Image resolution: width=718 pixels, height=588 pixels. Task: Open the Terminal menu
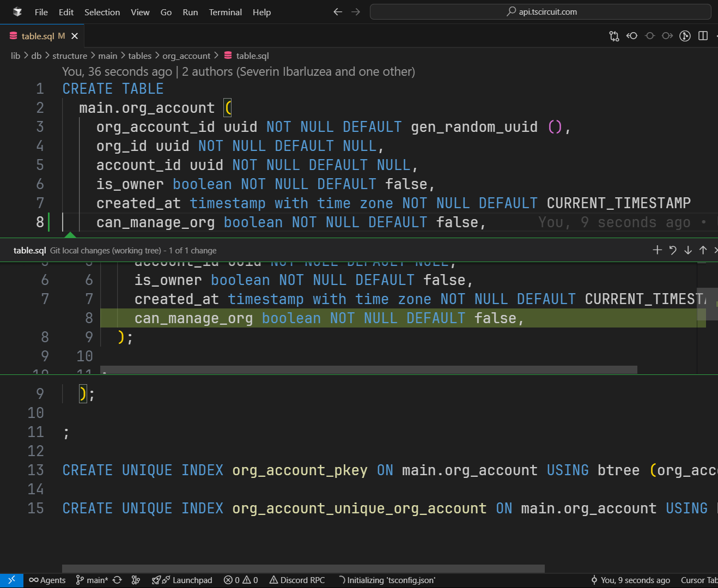pyautogui.click(x=226, y=12)
